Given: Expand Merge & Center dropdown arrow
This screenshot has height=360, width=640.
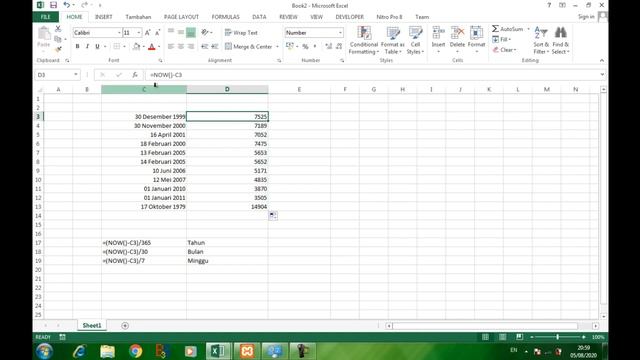Looking at the screenshot, I should pos(277,47).
